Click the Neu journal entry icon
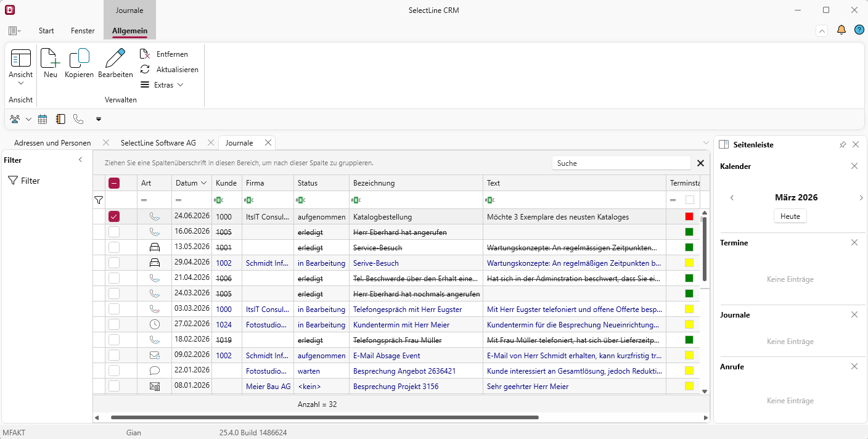The image size is (868, 439). (x=50, y=59)
